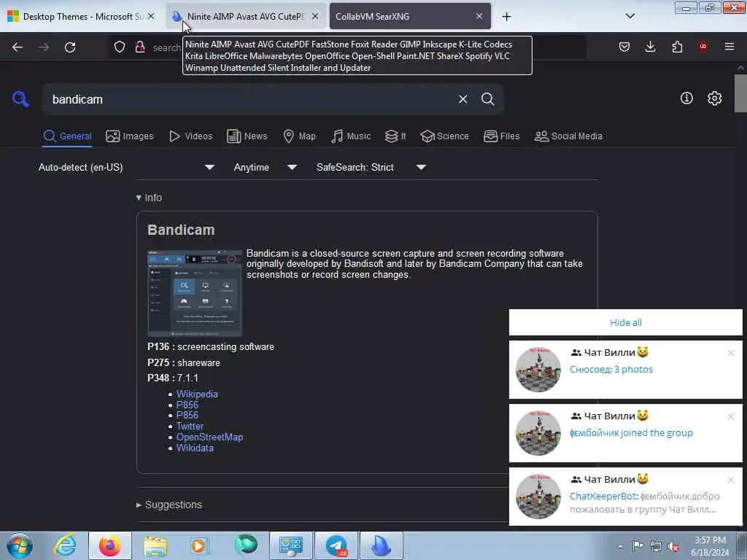Clear the bandicam search query

(462, 99)
